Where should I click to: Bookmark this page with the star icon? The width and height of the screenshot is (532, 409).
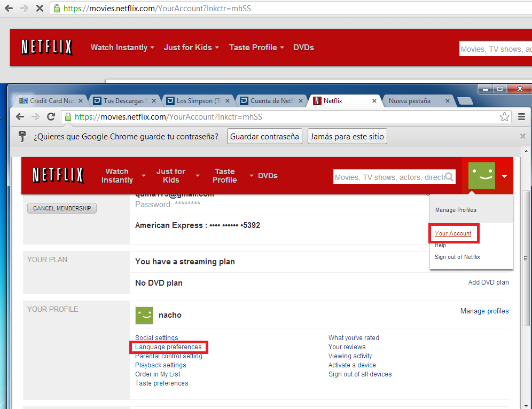(504, 116)
